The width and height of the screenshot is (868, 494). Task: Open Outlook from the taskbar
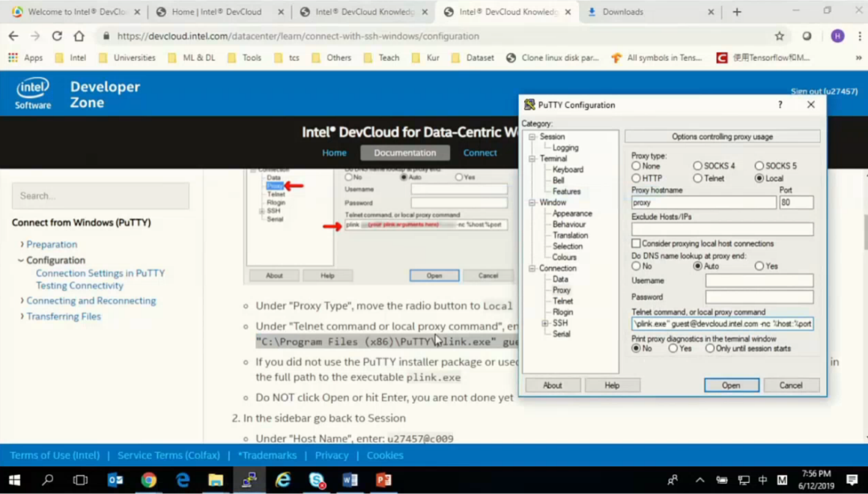[115, 480]
